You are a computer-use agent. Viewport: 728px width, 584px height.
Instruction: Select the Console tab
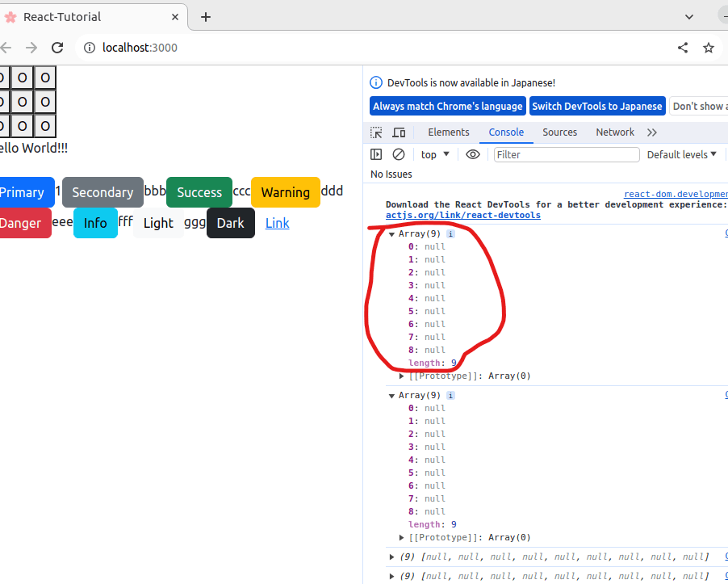click(x=506, y=132)
